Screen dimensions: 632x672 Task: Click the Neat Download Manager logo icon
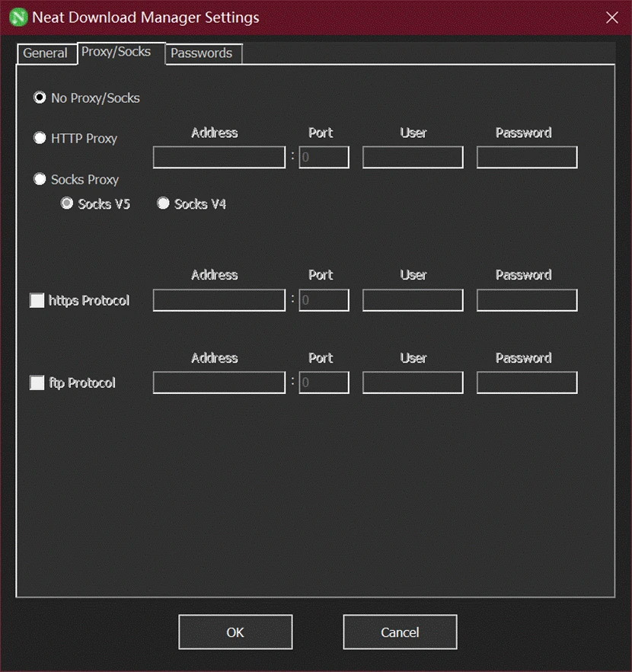click(x=18, y=18)
